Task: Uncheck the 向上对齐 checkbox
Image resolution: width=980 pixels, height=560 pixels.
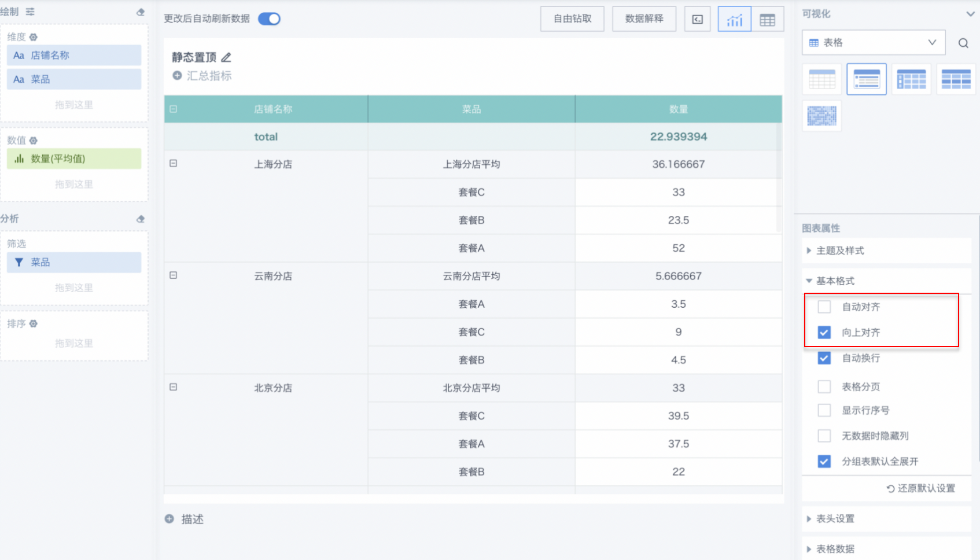Action: click(824, 332)
